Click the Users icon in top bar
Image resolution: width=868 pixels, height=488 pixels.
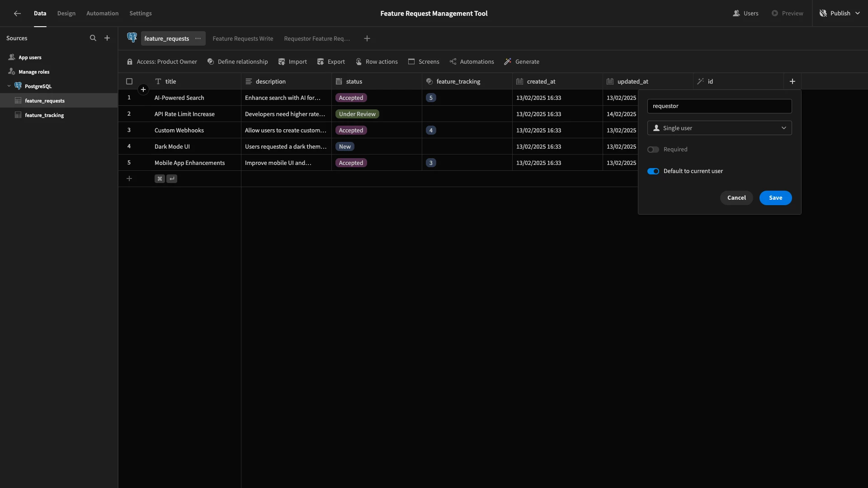click(736, 14)
